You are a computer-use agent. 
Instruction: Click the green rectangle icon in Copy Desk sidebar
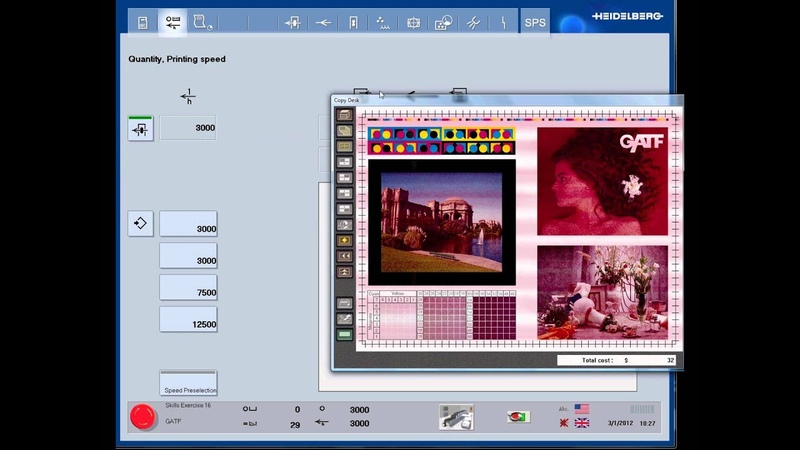(x=344, y=335)
